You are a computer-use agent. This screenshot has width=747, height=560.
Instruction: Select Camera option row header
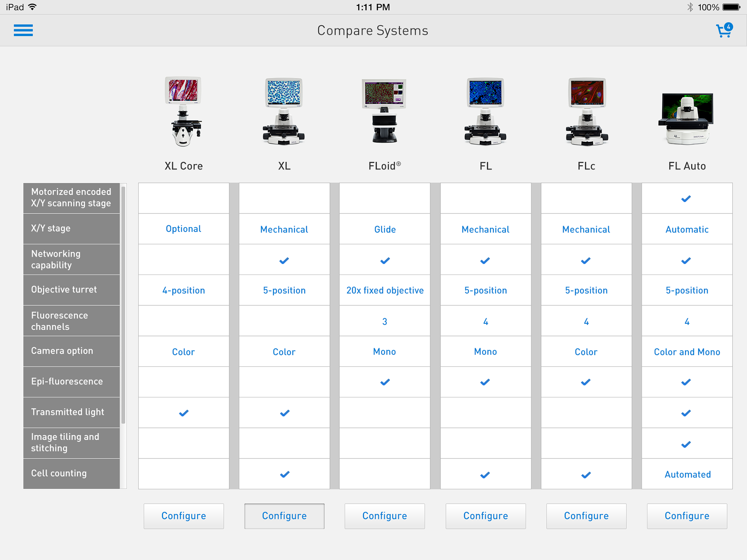[72, 351]
